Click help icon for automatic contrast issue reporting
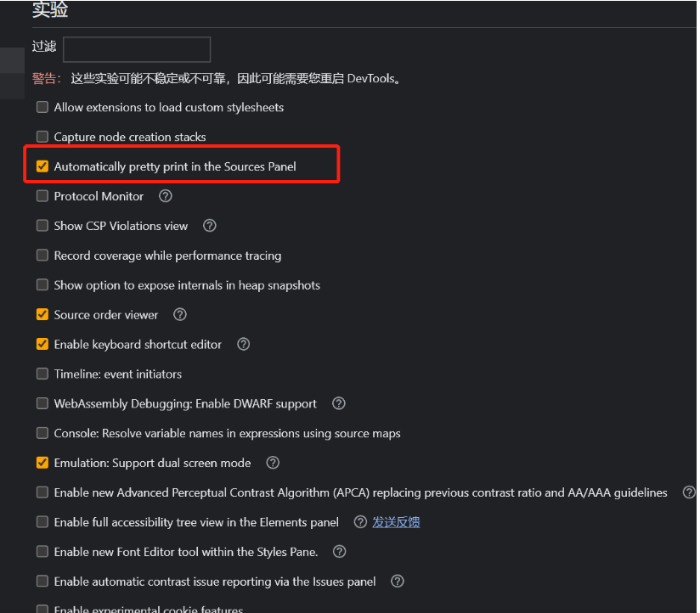The image size is (700, 613). click(398, 582)
